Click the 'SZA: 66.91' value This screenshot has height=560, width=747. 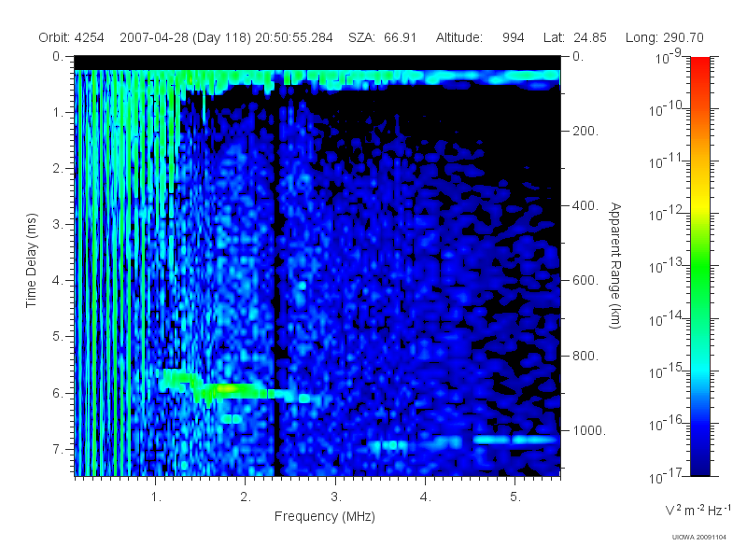(x=383, y=37)
